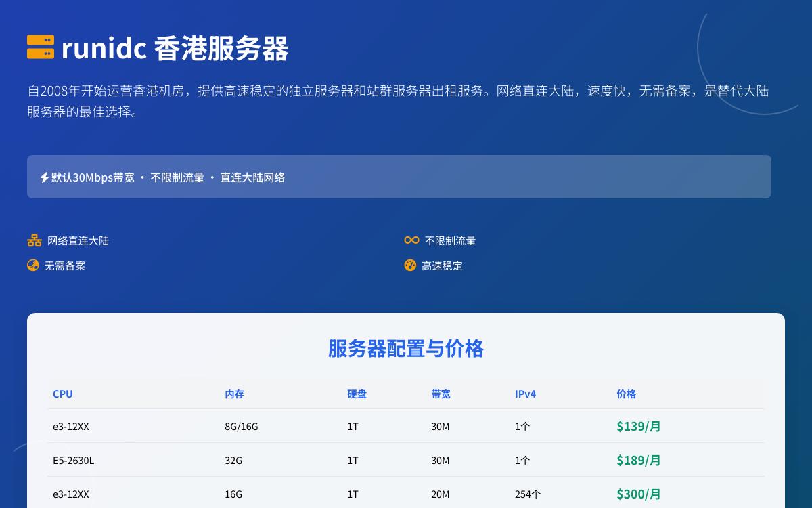Click the 高速稳定 feature label
This screenshot has width=812, height=508.
click(442, 266)
